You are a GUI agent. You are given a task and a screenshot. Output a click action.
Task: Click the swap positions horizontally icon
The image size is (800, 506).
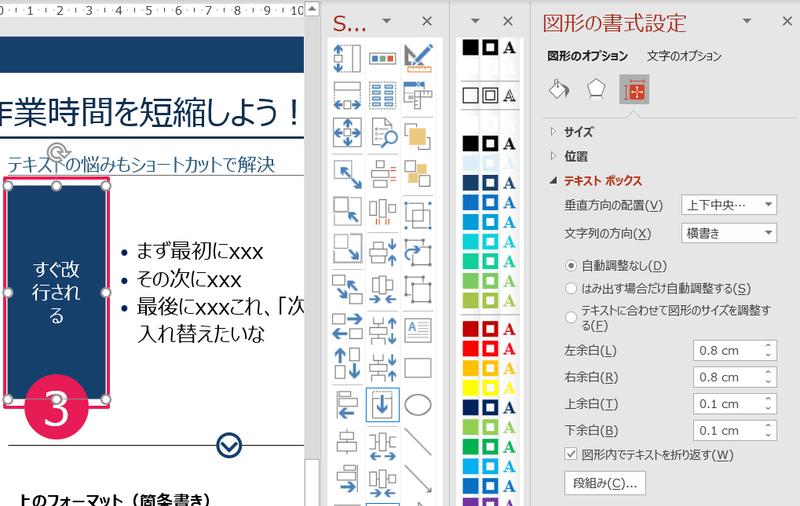(x=347, y=326)
